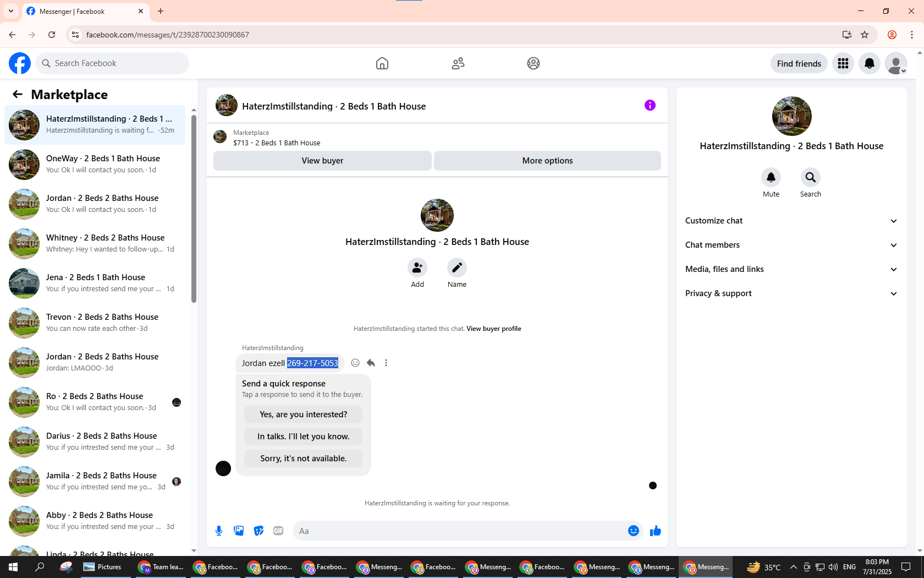Open Darius 2 Beds 2 Baths conversation
Image resolution: width=924 pixels, height=578 pixels.
tap(95, 442)
